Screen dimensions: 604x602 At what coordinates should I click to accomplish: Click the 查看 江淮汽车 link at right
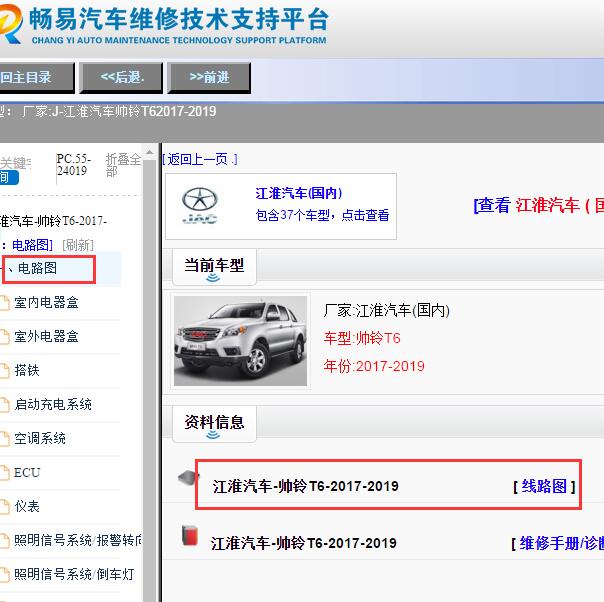click(x=539, y=205)
